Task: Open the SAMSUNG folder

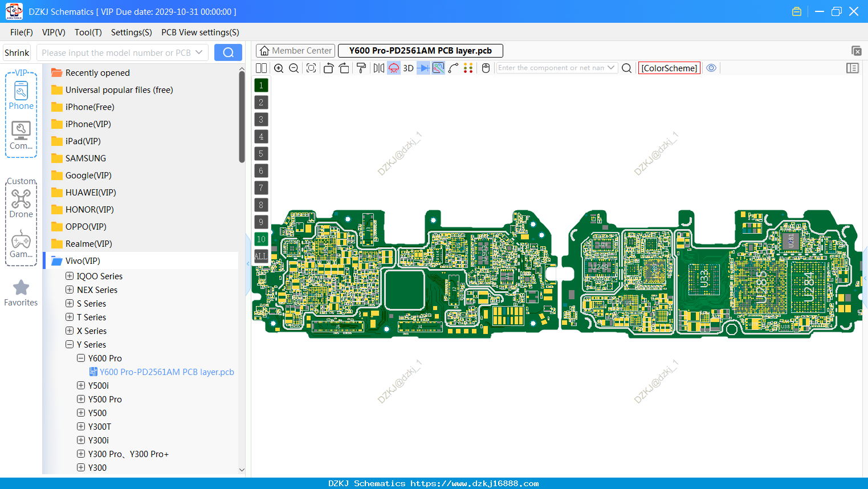Action: click(x=79, y=158)
